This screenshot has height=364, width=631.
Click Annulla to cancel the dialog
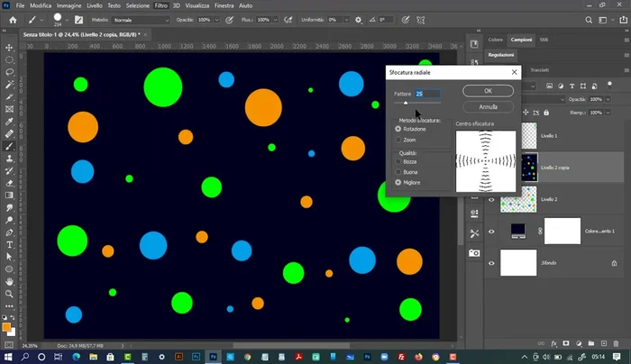point(488,106)
